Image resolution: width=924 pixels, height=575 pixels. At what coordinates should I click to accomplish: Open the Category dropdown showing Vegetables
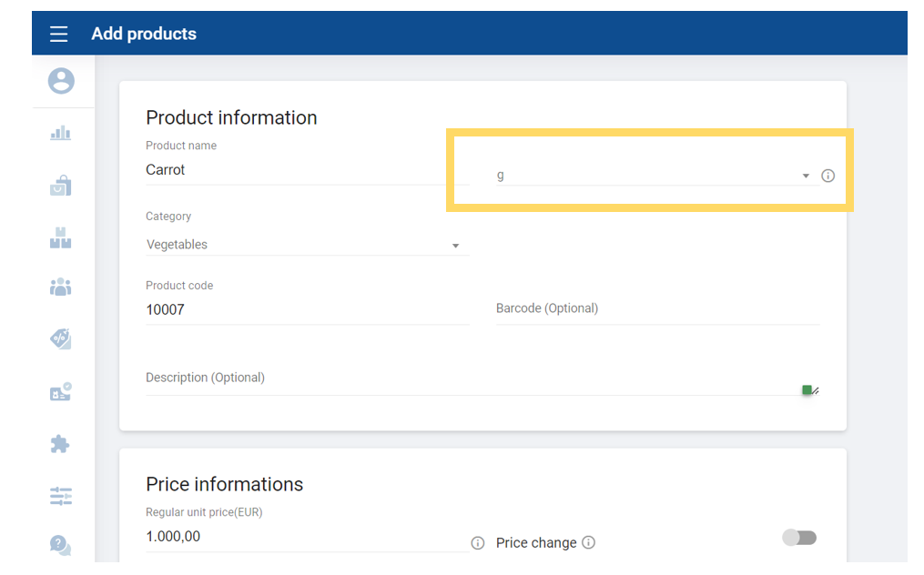tap(306, 245)
